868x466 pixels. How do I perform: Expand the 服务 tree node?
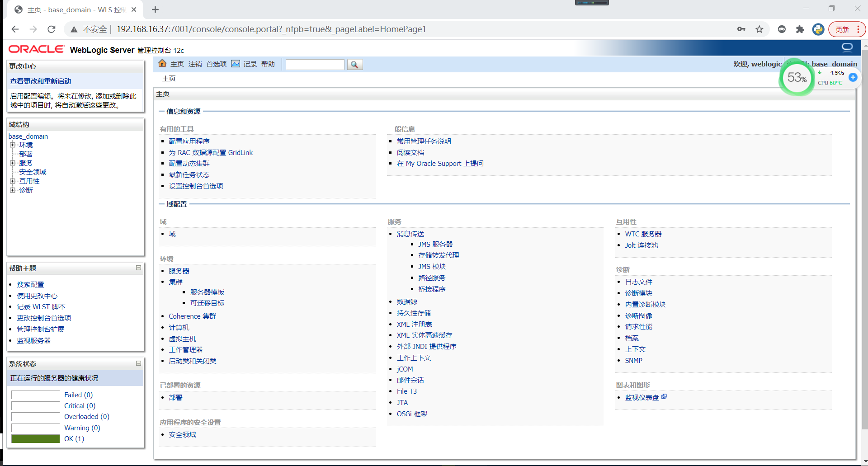click(13, 163)
